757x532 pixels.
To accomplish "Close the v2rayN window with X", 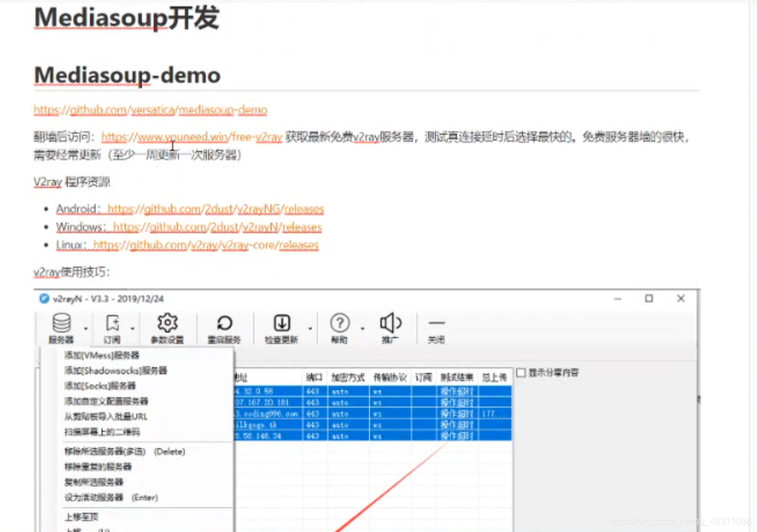I will pos(681,298).
